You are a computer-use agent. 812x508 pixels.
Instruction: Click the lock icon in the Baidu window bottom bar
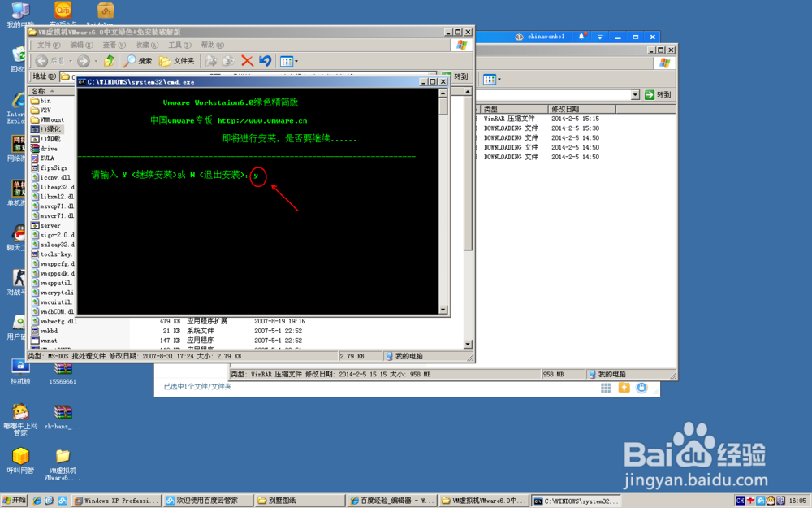[641, 388]
